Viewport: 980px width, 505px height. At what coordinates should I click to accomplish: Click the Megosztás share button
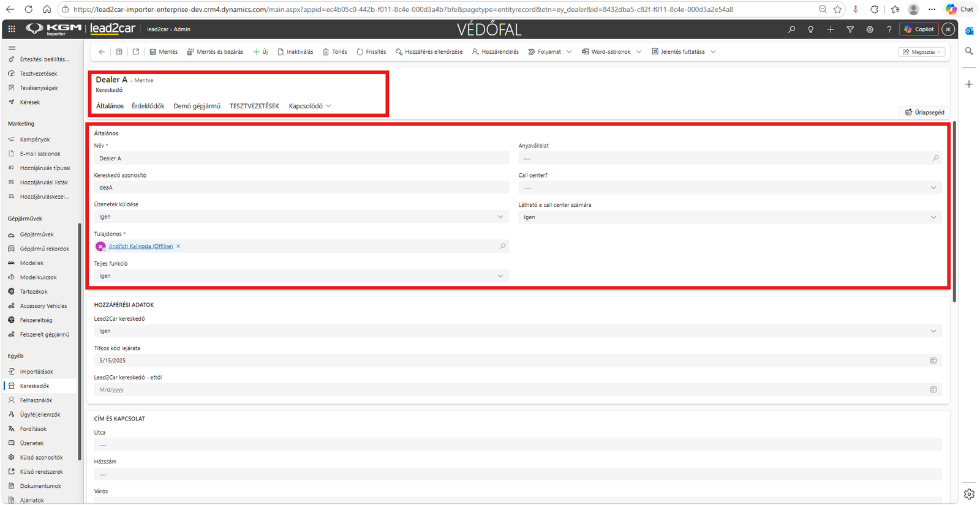[x=922, y=52]
